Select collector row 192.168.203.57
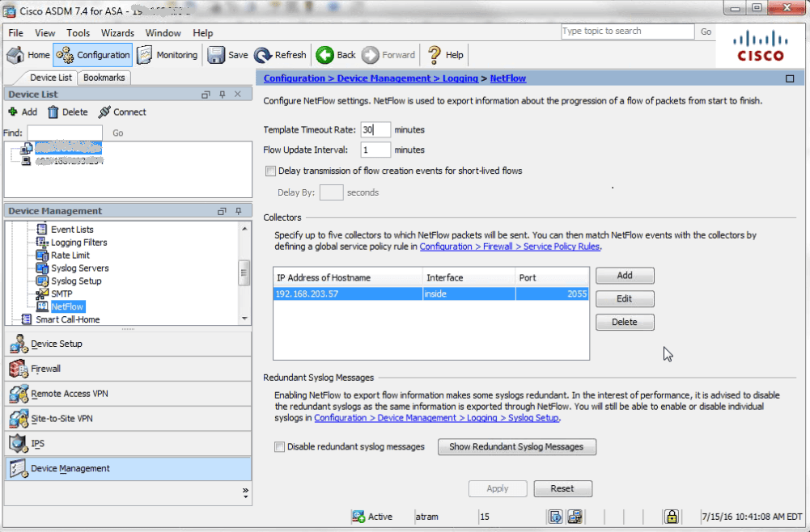This screenshot has width=810, height=532. tap(430, 293)
